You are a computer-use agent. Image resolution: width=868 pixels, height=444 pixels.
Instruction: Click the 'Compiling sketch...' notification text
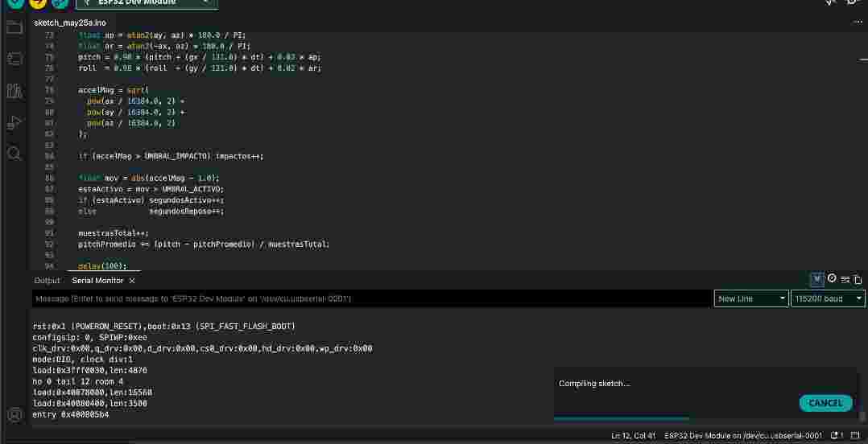tap(594, 383)
